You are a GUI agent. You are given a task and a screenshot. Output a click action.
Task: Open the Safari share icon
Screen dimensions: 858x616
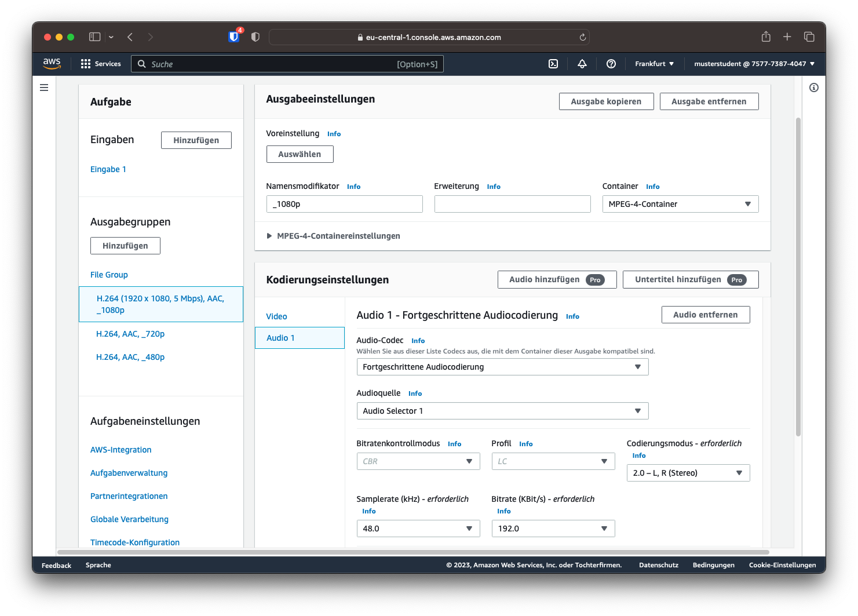(x=766, y=37)
